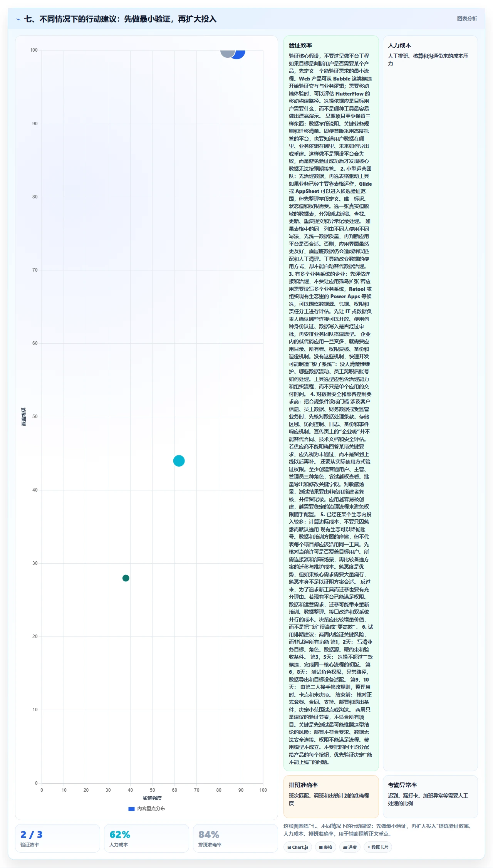
Task: Click the 人力成本 label under 62%
Action: point(119,845)
